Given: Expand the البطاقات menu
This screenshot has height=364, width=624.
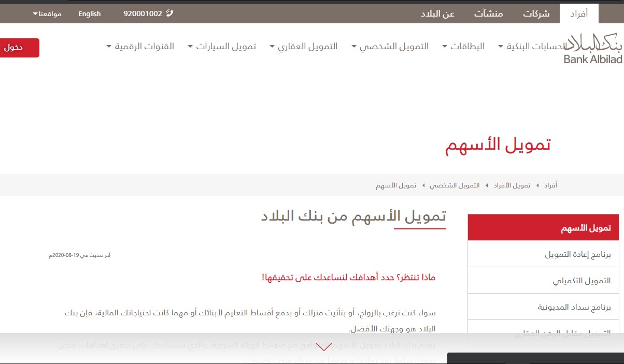Looking at the screenshot, I should tap(463, 46).
